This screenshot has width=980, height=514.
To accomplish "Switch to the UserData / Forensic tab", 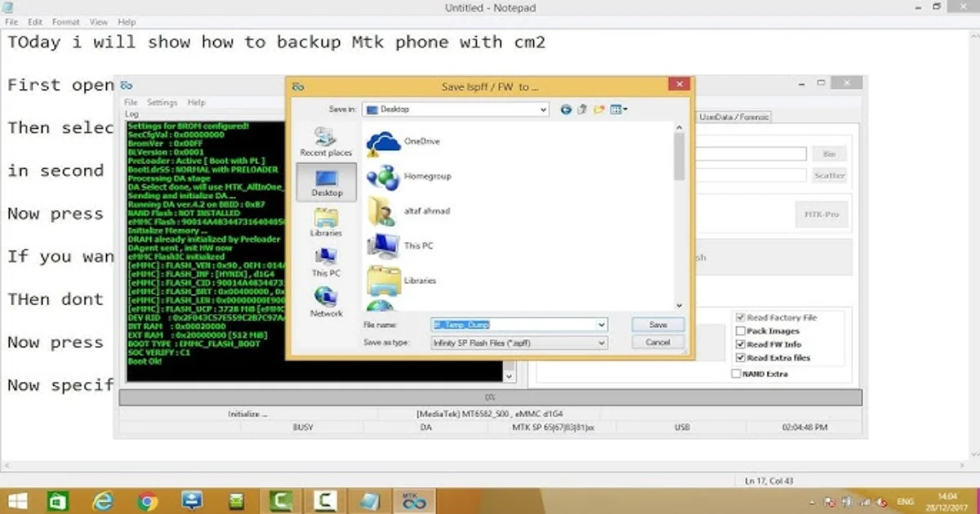I will click(x=733, y=117).
